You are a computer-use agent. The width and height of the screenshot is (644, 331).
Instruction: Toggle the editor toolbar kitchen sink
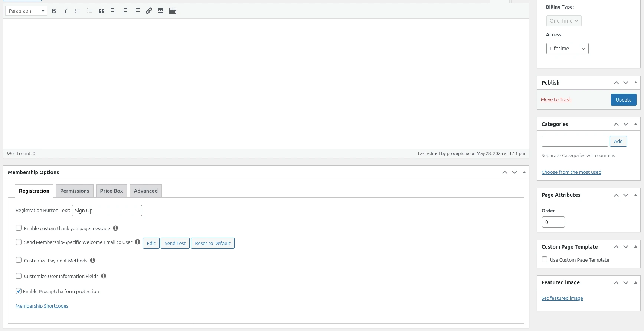click(x=173, y=11)
